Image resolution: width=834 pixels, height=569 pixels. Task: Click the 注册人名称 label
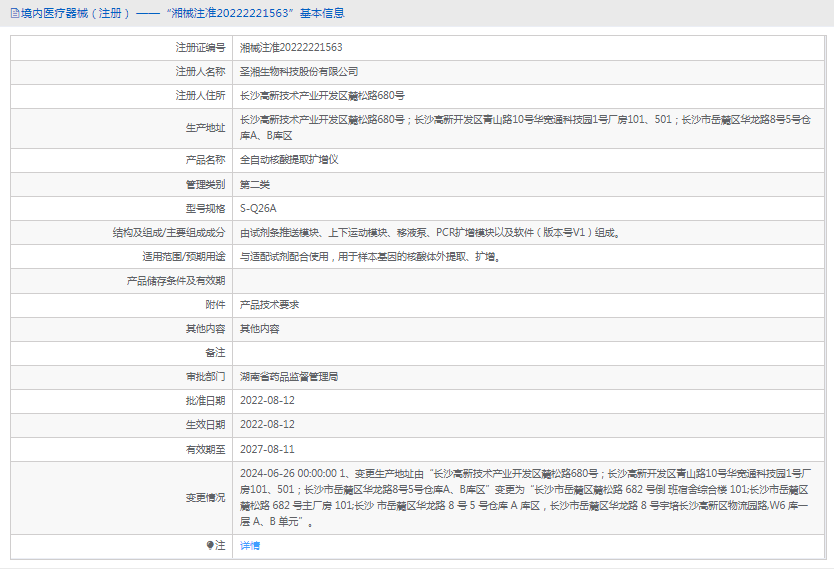(201, 72)
